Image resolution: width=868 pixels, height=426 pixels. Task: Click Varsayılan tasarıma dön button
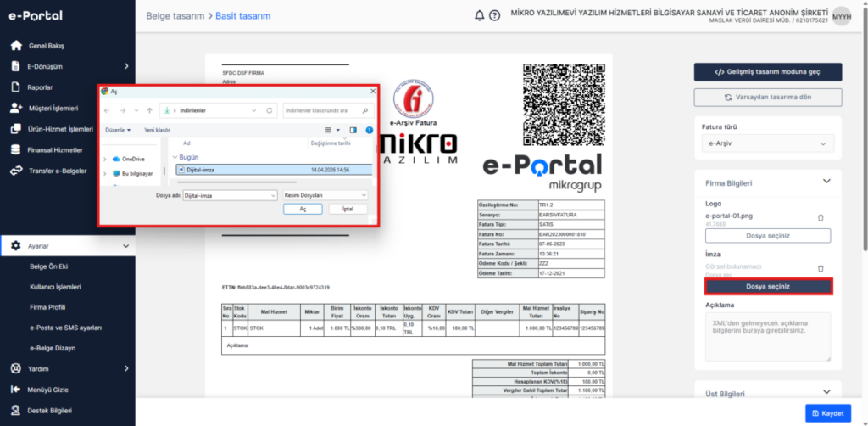pyautogui.click(x=768, y=97)
